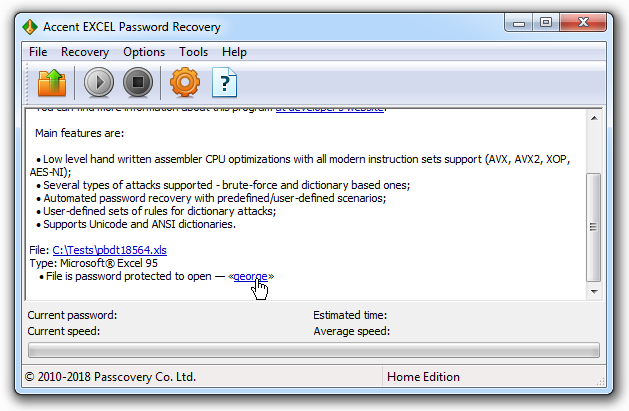Click the developer's website link
629x411 pixels.
[x=330, y=109]
